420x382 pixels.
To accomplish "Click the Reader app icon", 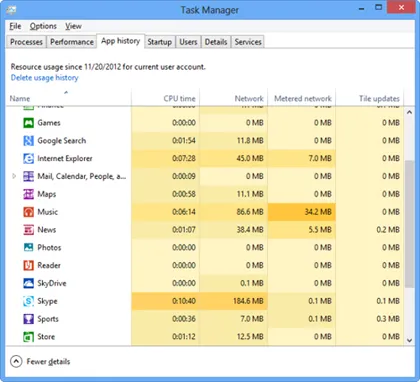I will [x=28, y=266].
